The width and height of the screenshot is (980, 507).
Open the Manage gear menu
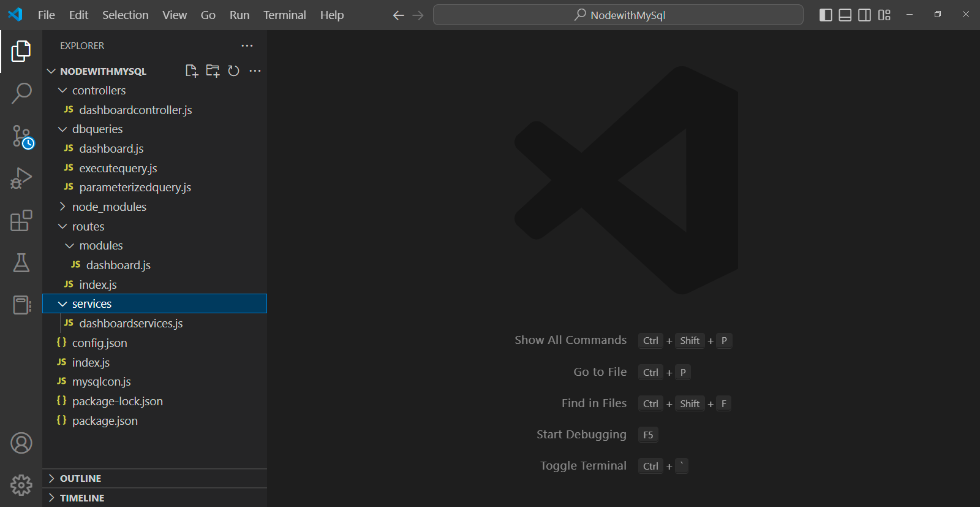pos(21,485)
